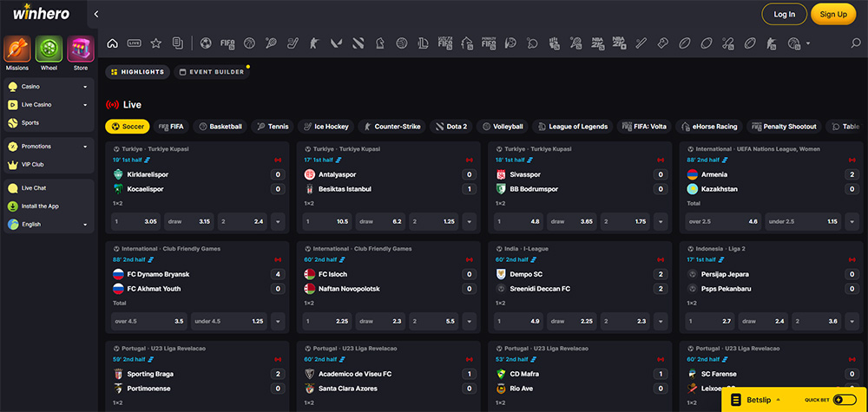Click the Sign Up button

click(832, 14)
